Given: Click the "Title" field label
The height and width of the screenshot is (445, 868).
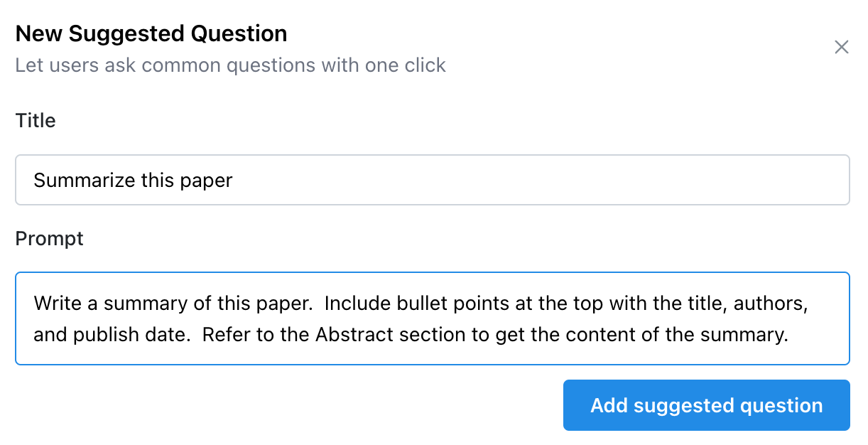Looking at the screenshot, I should click(36, 121).
